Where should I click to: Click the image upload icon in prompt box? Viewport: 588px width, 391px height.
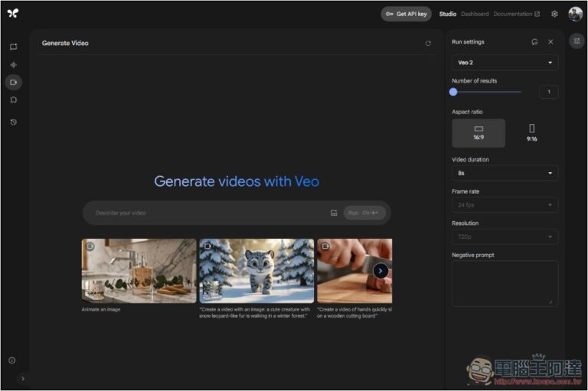click(334, 213)
